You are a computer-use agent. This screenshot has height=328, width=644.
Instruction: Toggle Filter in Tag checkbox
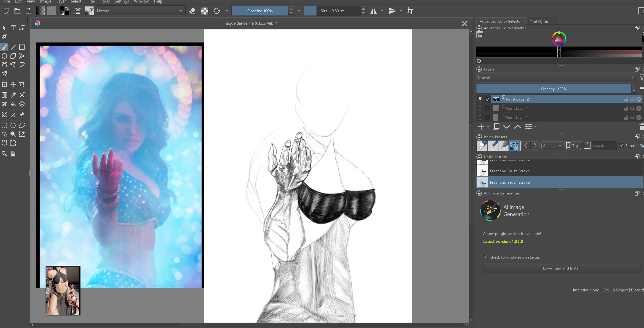pyautogui.click(x=622, y=146)
